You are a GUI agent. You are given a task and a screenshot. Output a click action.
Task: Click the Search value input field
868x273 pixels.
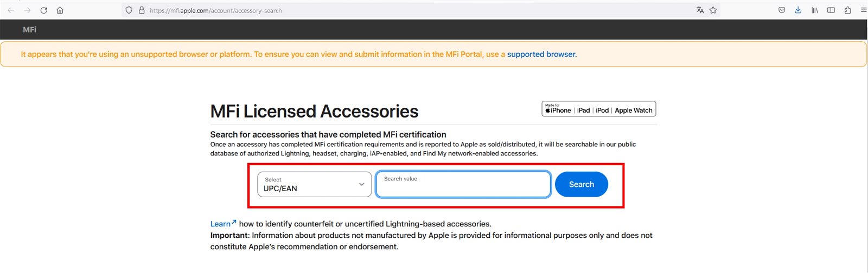463,184
